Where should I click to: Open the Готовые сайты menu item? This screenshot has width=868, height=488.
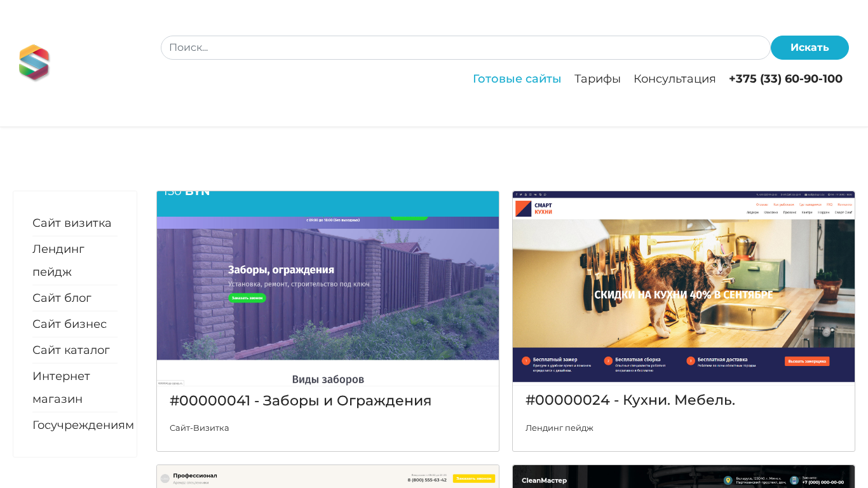click(x=517, y=79)
